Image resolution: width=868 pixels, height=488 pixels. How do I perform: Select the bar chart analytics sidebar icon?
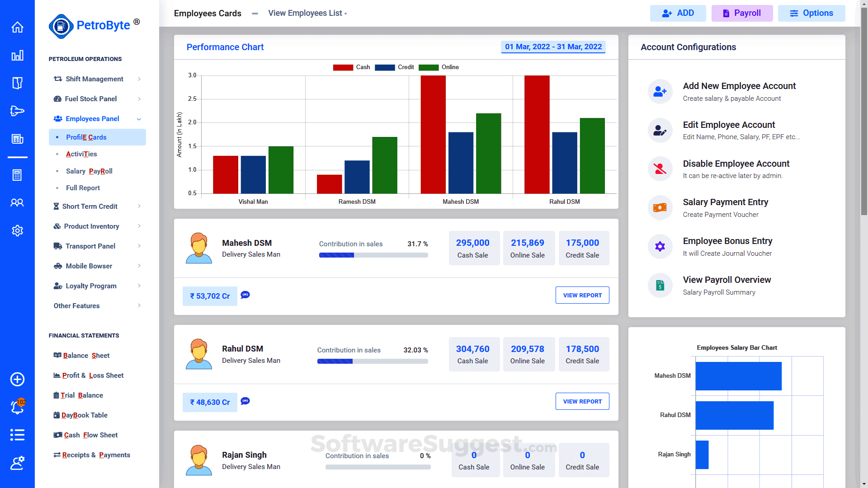coord(17,56)
